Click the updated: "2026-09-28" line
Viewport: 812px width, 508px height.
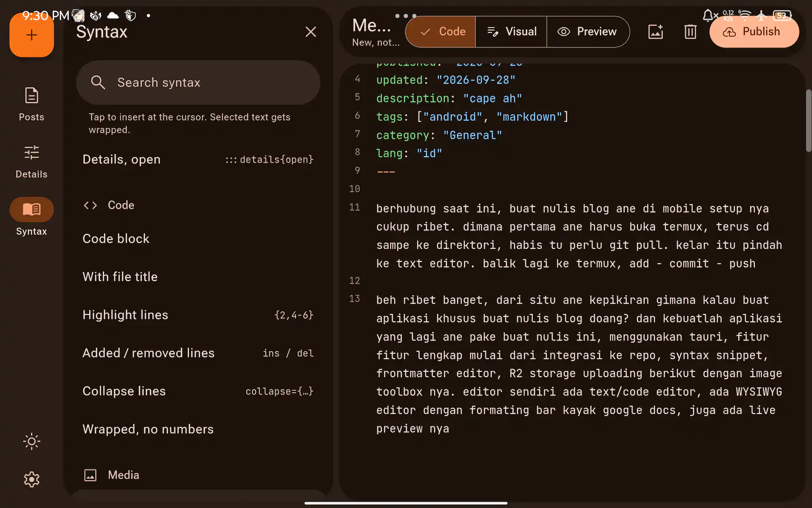446,80
